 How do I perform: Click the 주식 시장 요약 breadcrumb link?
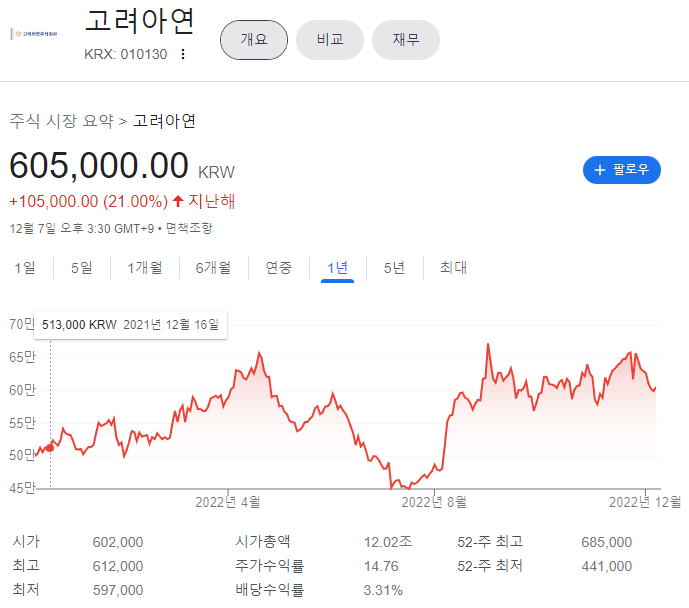pos(62,121)
